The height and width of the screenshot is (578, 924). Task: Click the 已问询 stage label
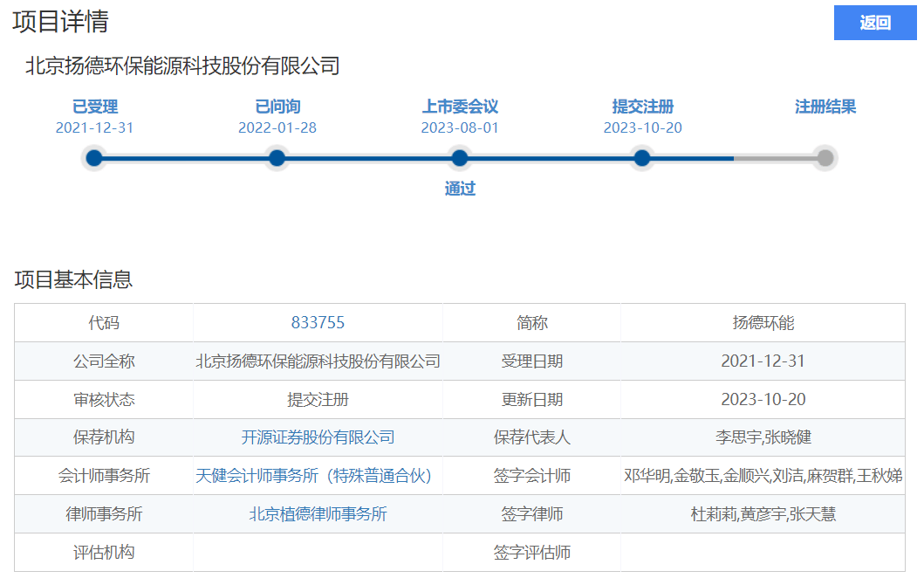click(x=277, y=107)
